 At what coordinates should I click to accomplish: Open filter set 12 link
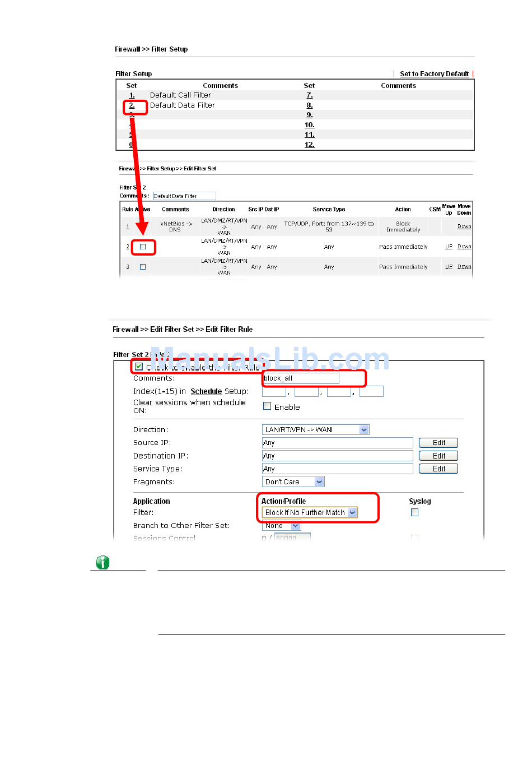point(310,145)
